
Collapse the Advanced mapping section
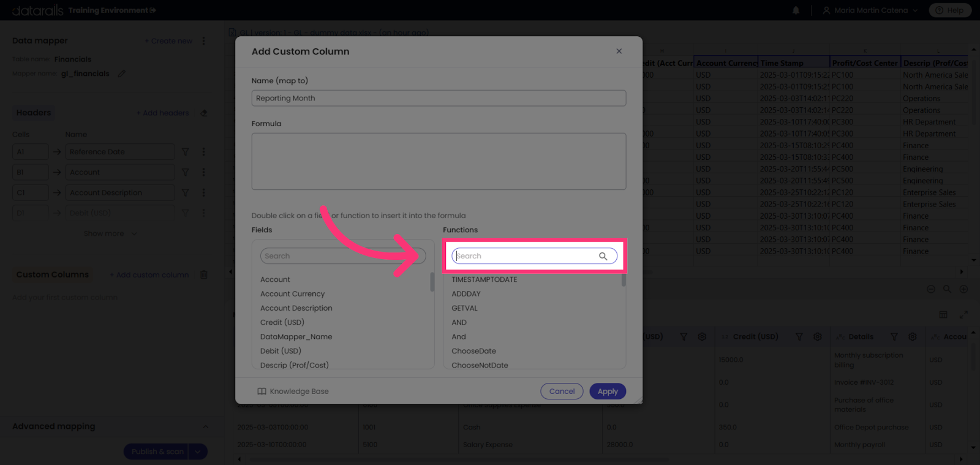(x=205, y=427)
